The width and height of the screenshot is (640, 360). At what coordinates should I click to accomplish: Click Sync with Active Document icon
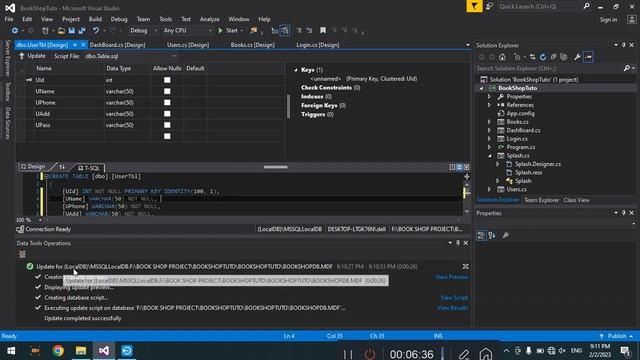532,57
